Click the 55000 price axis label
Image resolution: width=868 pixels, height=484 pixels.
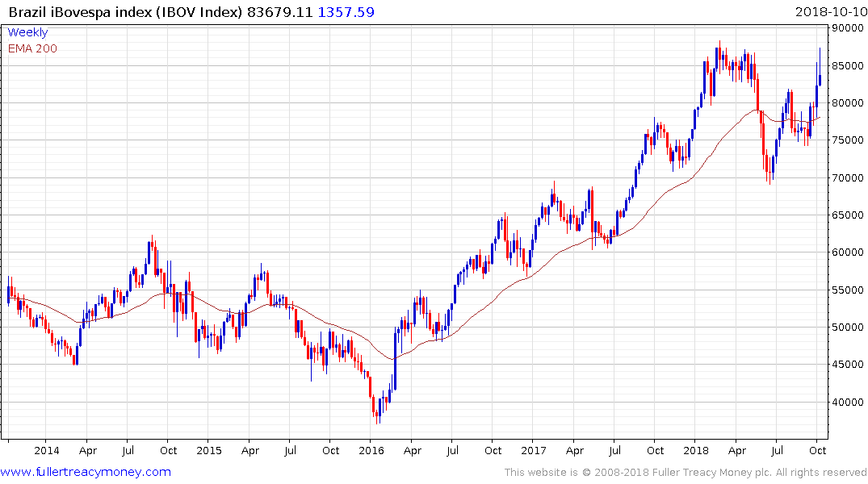click(848, 290)
